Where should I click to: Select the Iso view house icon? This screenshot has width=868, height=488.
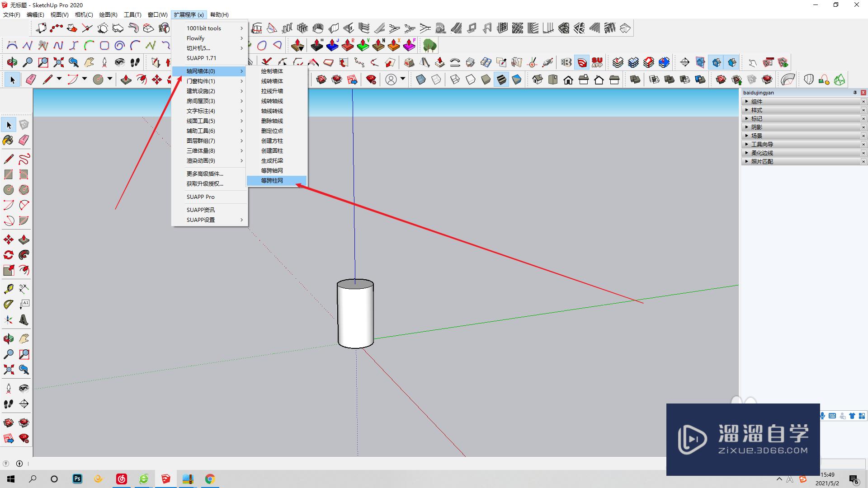[x=538, y=80]
